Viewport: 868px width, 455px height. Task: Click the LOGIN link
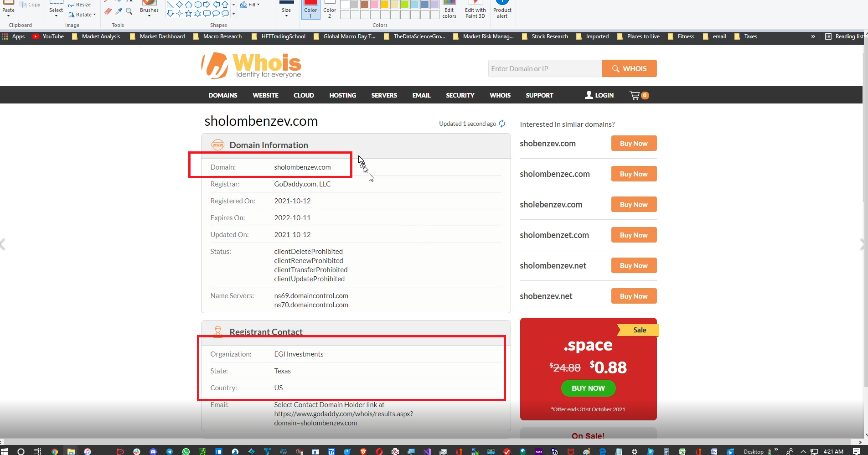(599, 95)
